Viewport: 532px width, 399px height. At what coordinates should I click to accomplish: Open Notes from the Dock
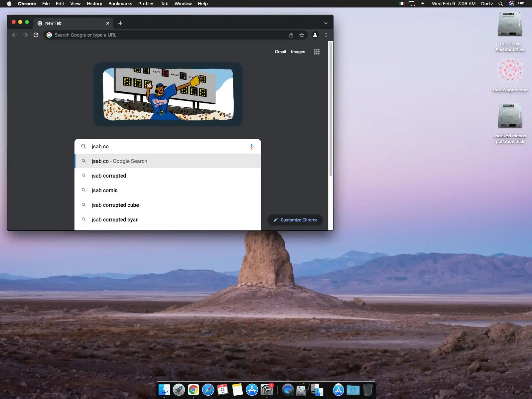237,390
